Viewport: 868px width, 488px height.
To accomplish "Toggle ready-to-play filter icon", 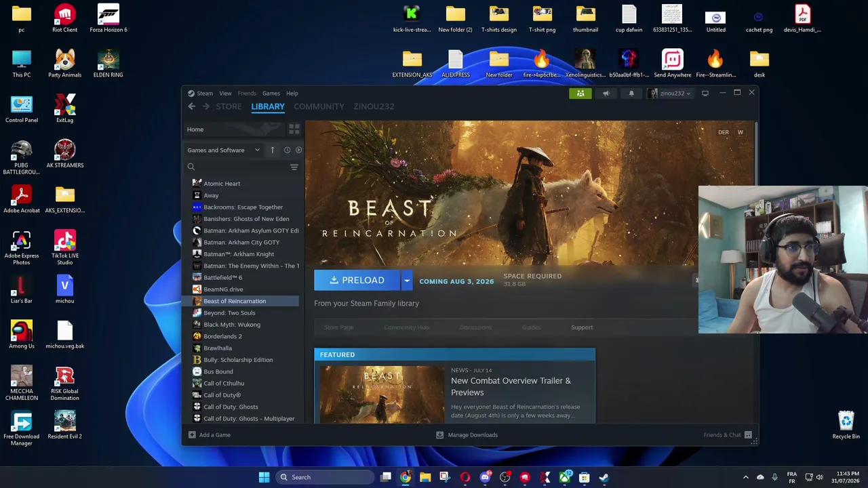I will 298,150.
